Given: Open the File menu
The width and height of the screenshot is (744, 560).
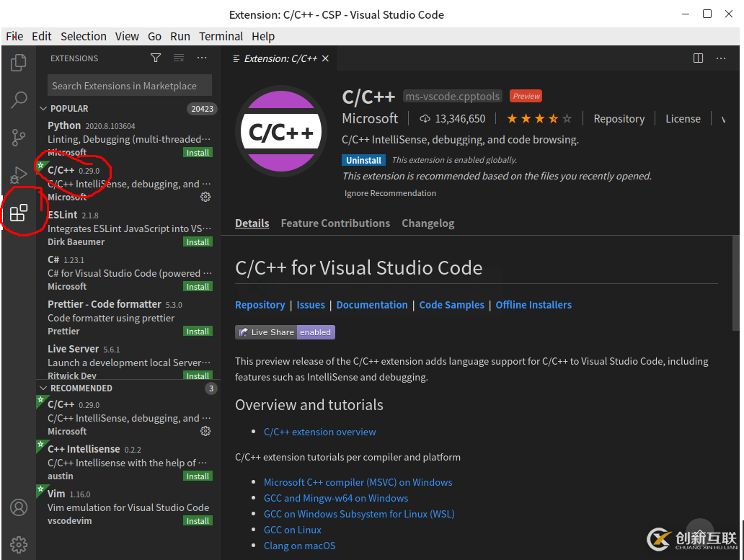Looking at the screenshot, I should (x=14, y=37).
